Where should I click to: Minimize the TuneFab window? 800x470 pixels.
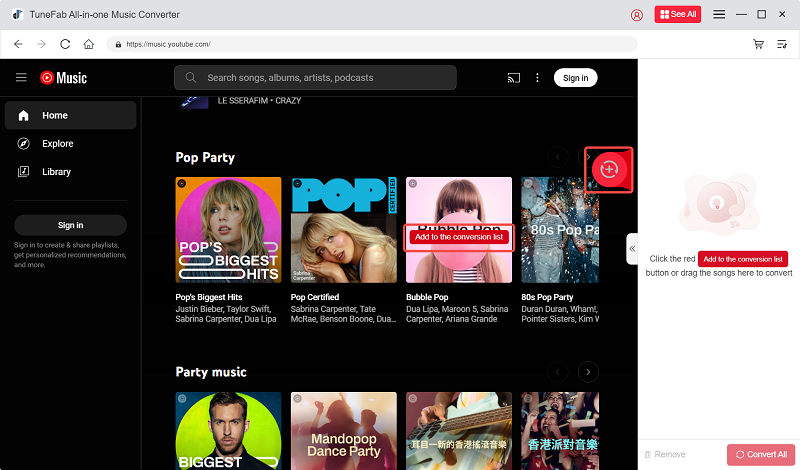[x=741, y=14]
